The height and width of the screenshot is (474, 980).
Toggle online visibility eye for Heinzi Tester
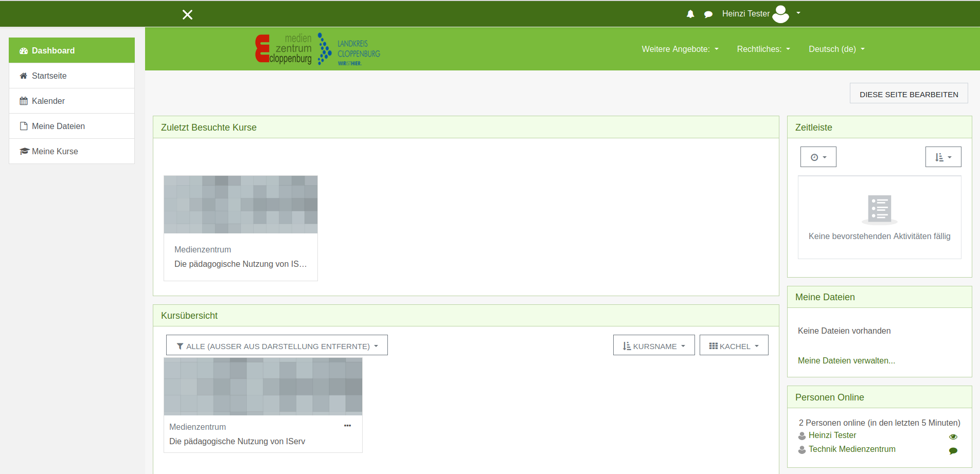pyautogui.click(x=953, y=436)
